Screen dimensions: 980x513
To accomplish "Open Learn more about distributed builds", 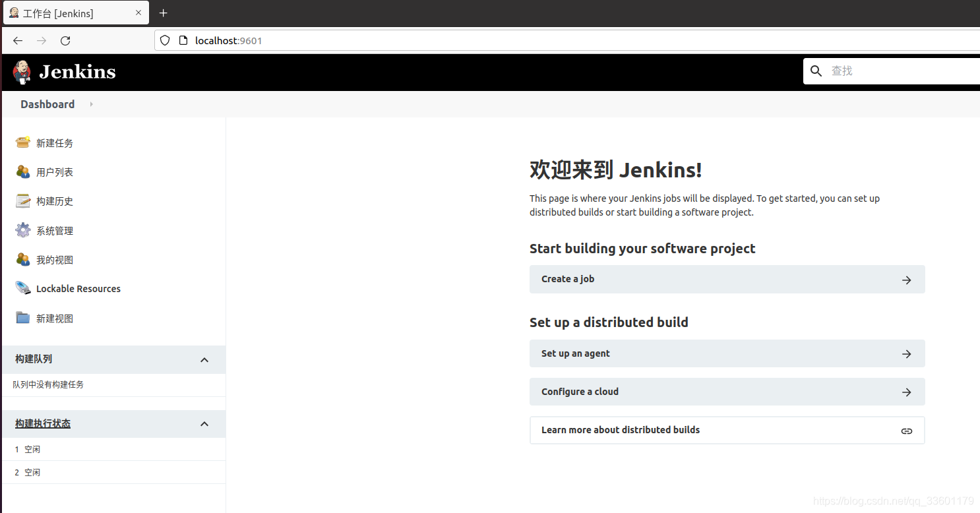I will (727, 430).
